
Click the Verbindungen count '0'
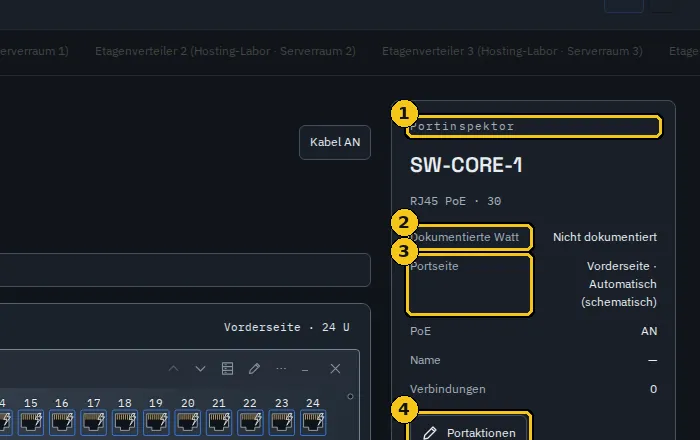(654, 389)
